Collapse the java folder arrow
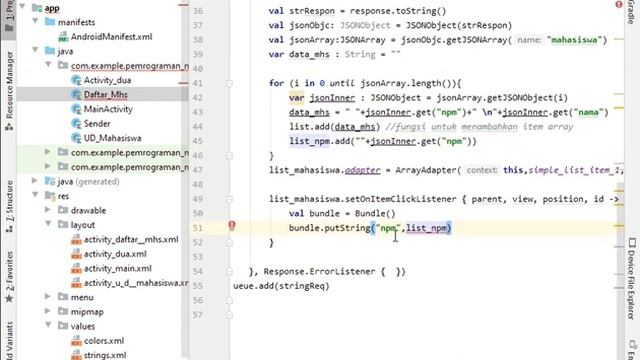Screen dimensions: 640x360 pos(36,50)
